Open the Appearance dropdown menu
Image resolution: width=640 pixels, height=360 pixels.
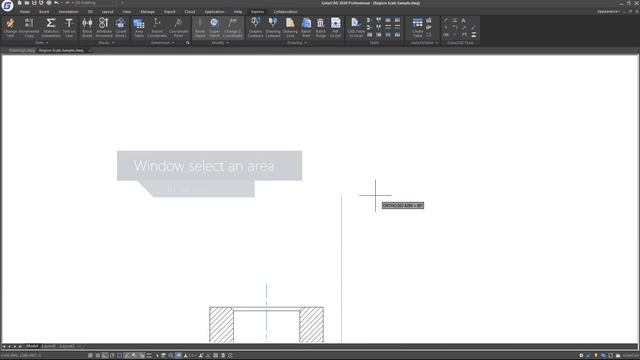(609, 11)
